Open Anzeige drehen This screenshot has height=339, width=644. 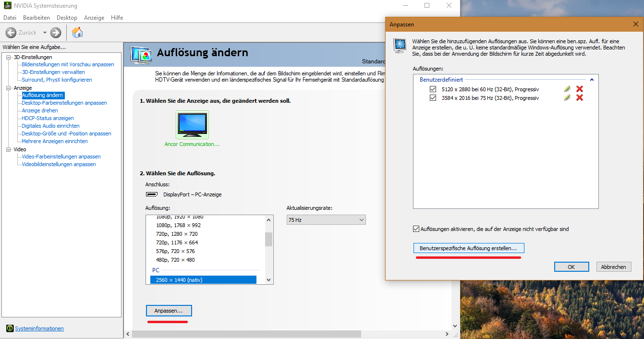(x=40, y=110)
